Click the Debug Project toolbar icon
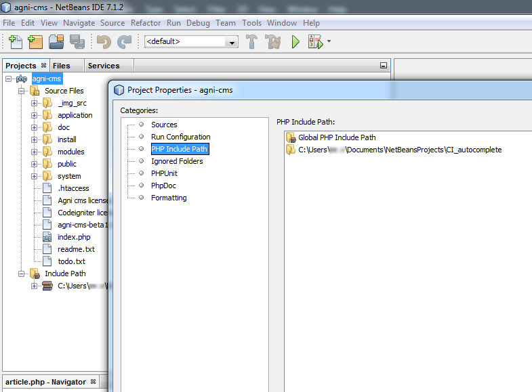This screenshot has width=532, height=392. tap(316, 42)
